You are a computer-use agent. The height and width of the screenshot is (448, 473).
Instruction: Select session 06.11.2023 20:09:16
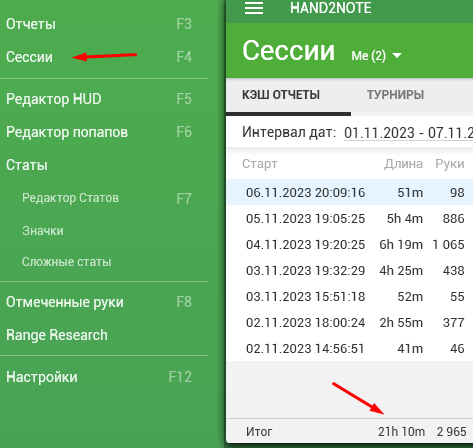pos(350,192)
